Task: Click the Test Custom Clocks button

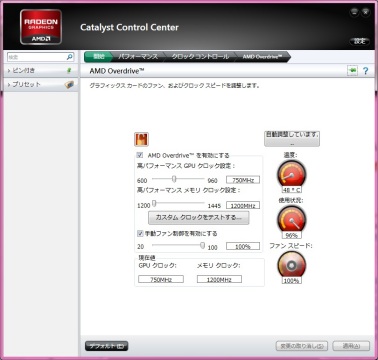Action: click(x=198, y=218)
